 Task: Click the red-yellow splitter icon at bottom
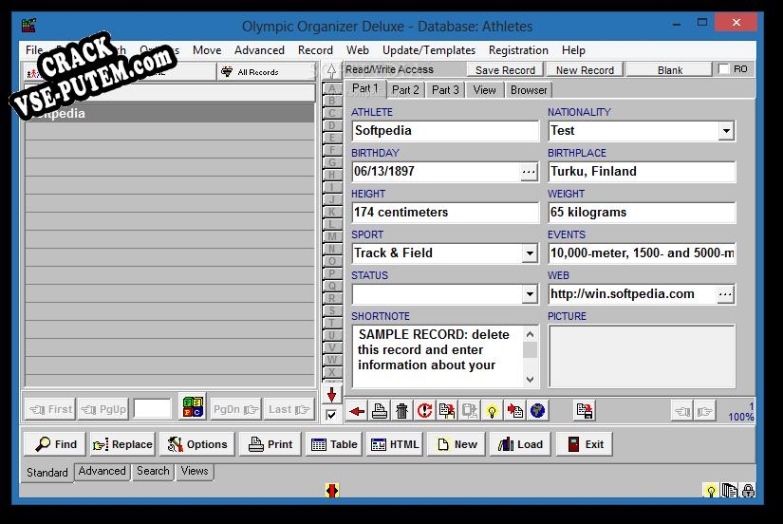tap(332, 491)
